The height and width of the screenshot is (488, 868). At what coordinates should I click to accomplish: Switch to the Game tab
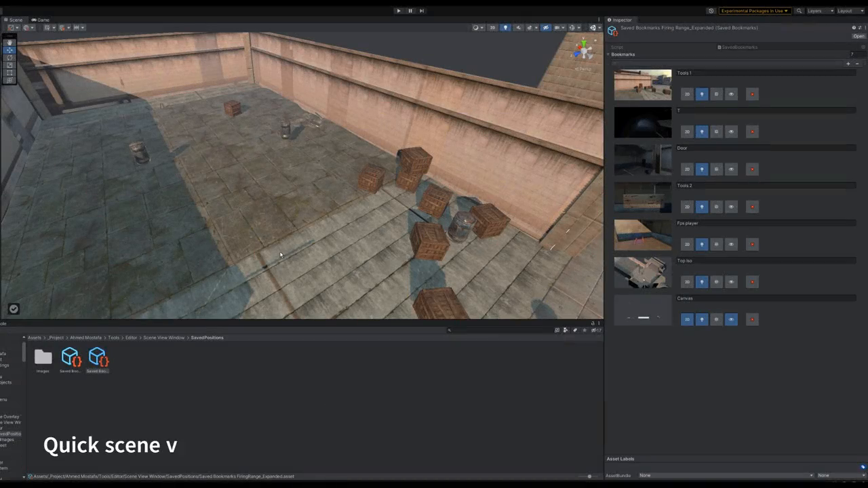pos(41,20)
